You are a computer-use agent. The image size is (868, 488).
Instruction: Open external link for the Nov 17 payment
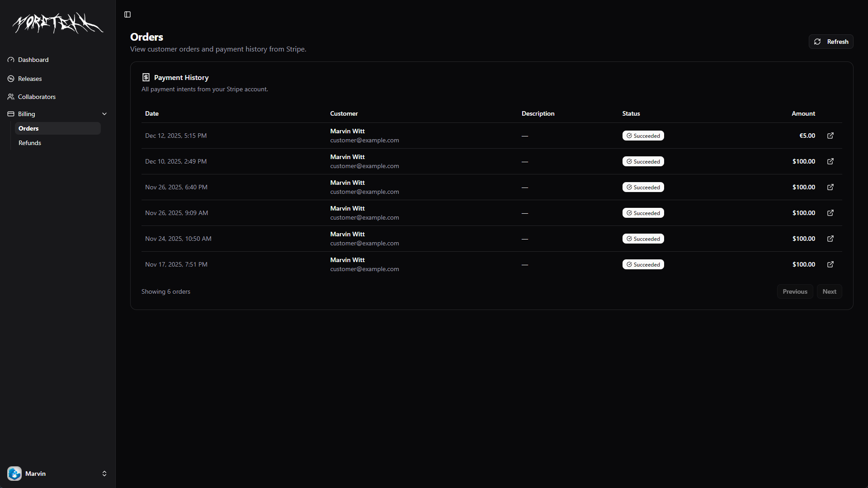(830, 264)
